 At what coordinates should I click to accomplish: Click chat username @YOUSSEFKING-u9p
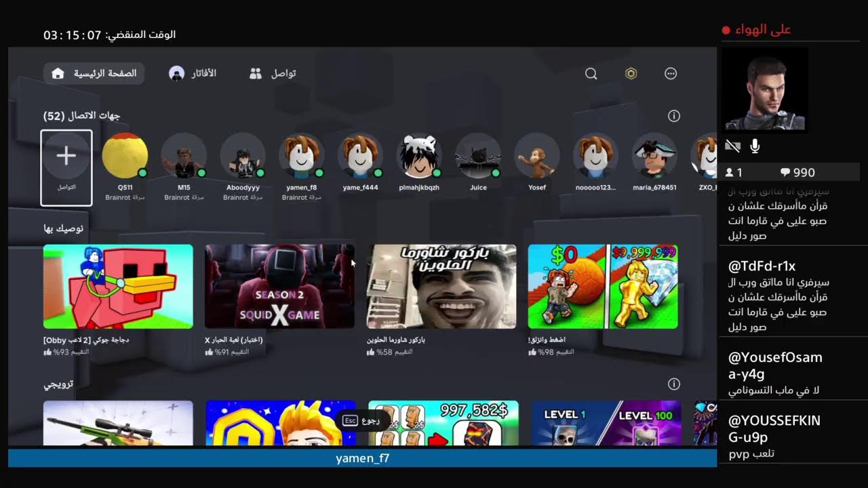tap(774, 428)
